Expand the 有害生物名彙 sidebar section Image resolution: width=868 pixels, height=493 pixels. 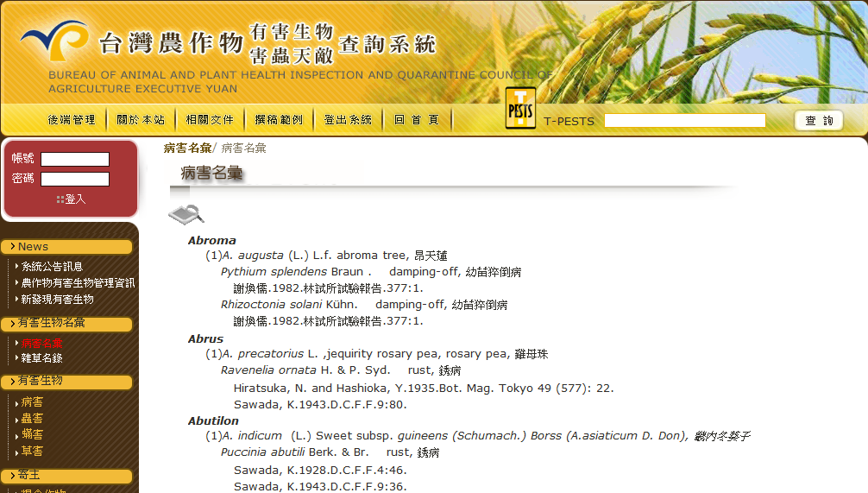pos(67,324)
